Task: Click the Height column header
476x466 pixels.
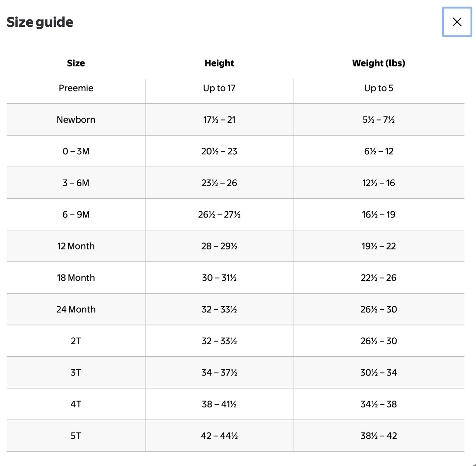Action: [219, 63]
